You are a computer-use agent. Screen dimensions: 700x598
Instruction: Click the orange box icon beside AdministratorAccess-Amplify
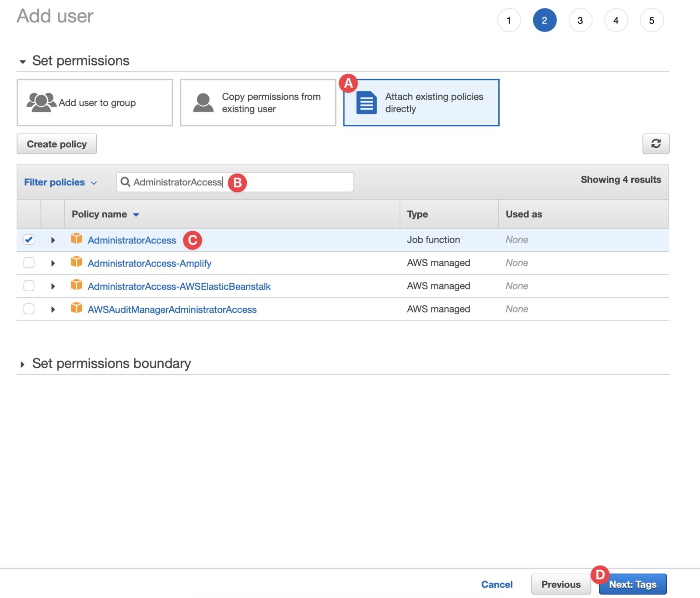pyautogui.click(x=77, y=262)
